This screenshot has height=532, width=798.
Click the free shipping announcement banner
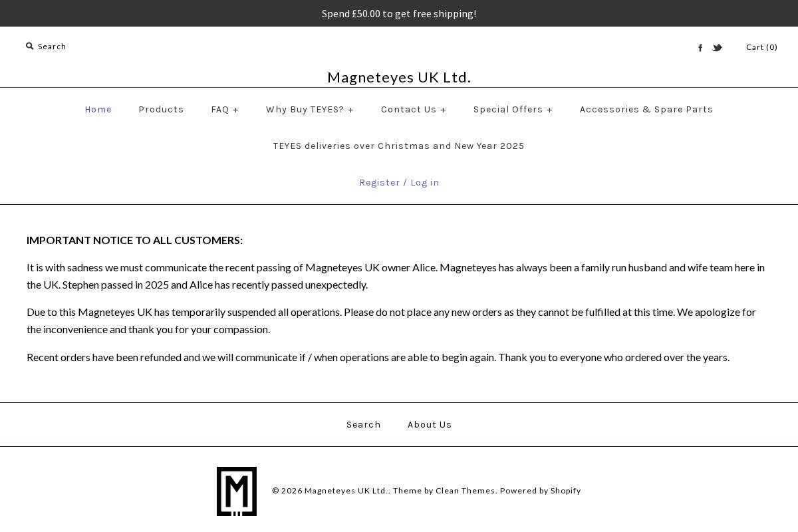pos(399,13)
